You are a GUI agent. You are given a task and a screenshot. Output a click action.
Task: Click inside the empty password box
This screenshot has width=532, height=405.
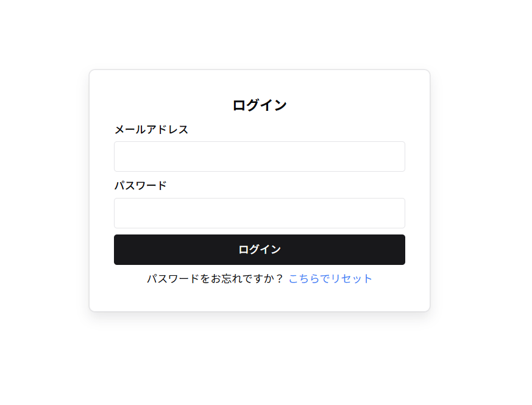259,213
